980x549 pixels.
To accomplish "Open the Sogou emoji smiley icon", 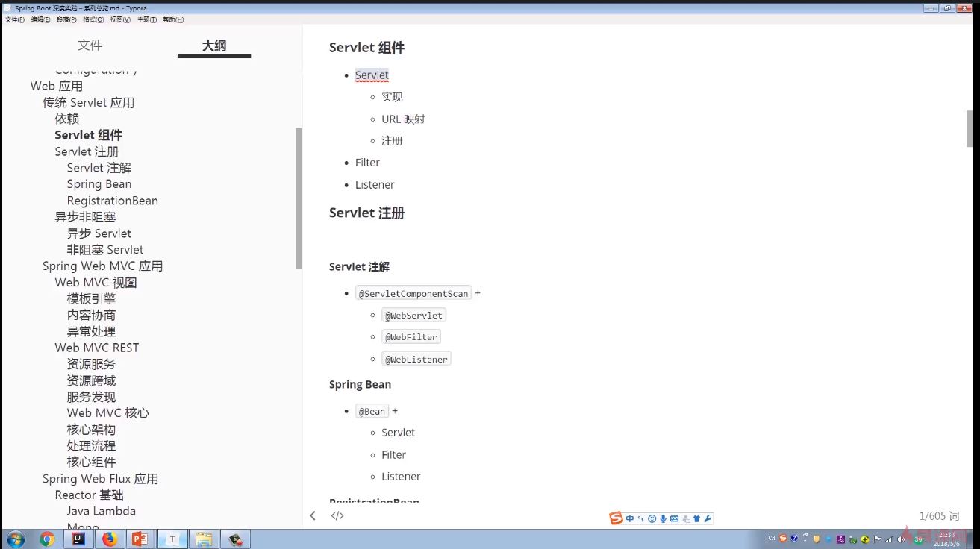I will point(652,518).
